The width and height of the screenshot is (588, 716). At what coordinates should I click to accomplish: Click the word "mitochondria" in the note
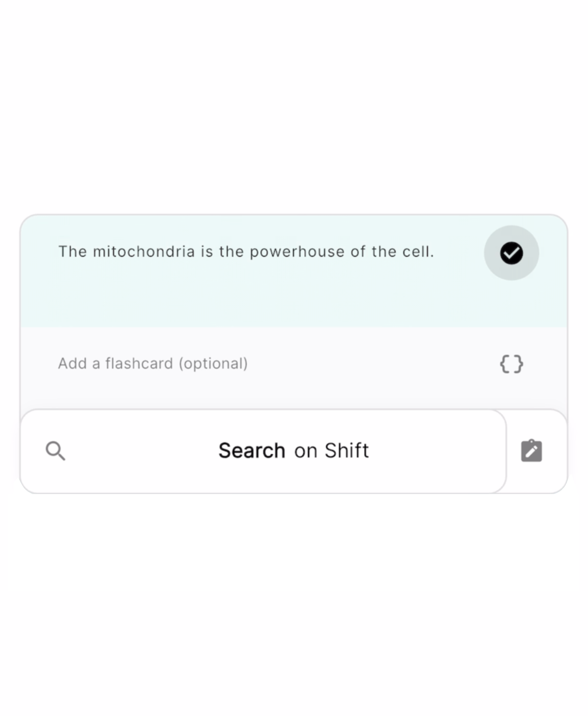144,252
